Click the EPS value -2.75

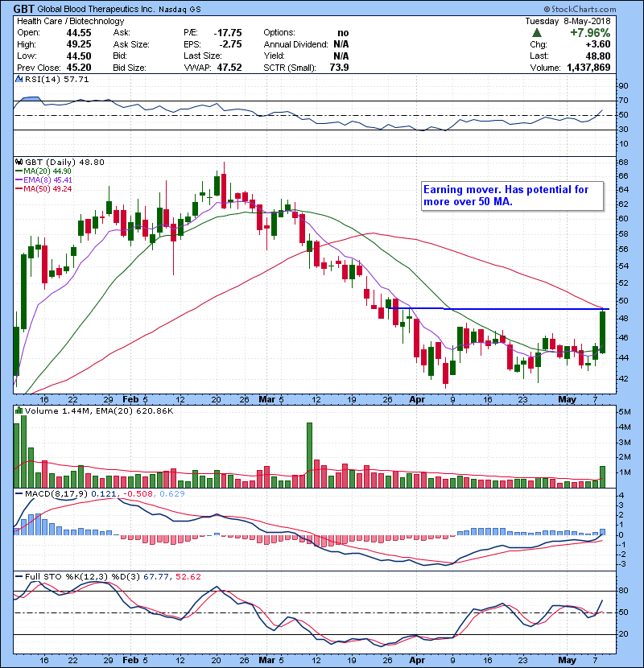230,44
